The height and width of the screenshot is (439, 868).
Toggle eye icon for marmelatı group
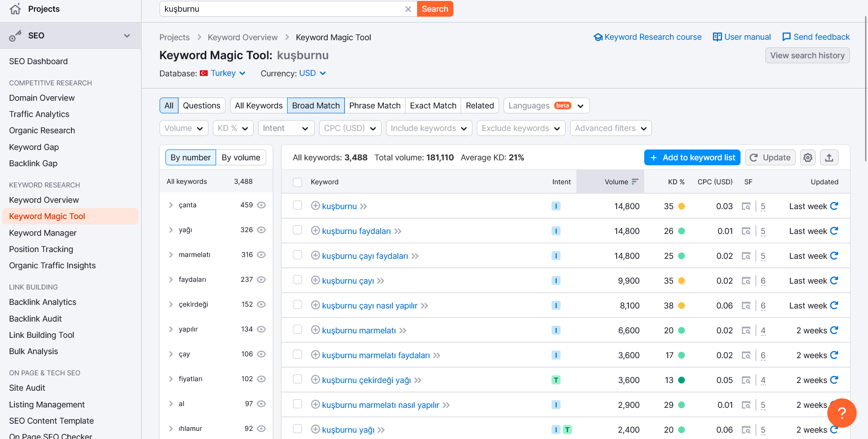coord(261,255)
